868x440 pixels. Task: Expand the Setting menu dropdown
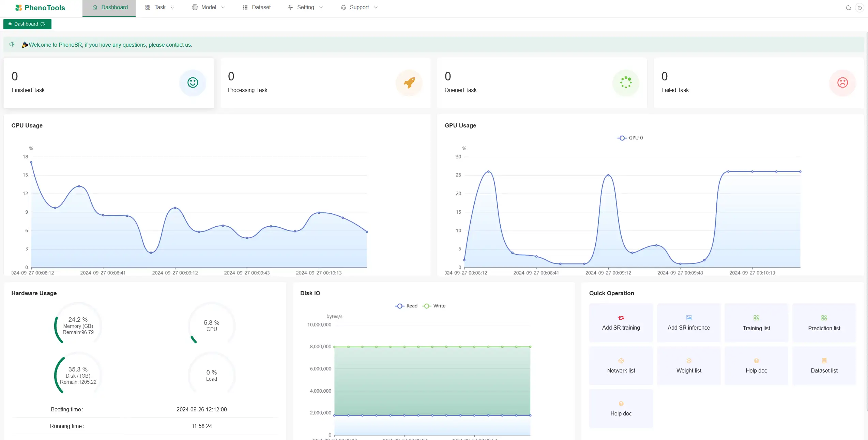[x=305, y=7]
